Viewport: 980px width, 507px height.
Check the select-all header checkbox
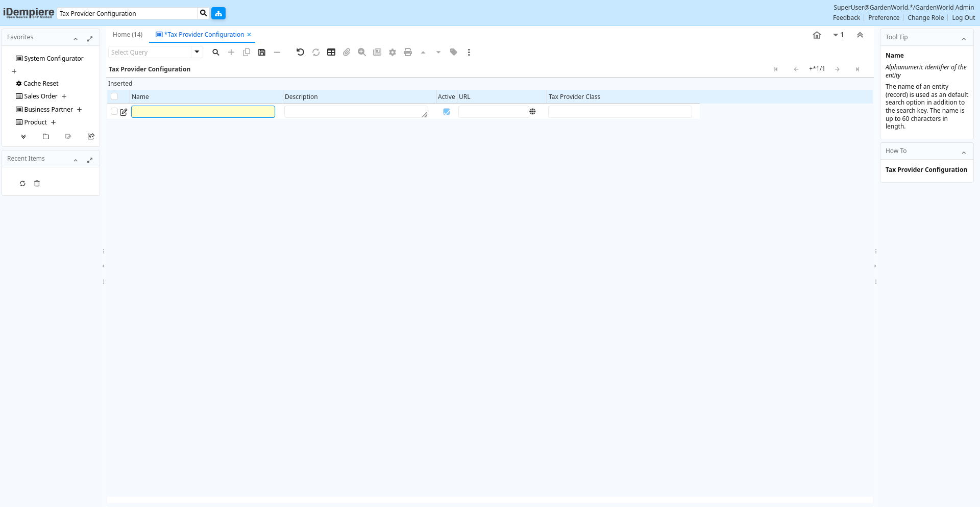click(114, 96)
